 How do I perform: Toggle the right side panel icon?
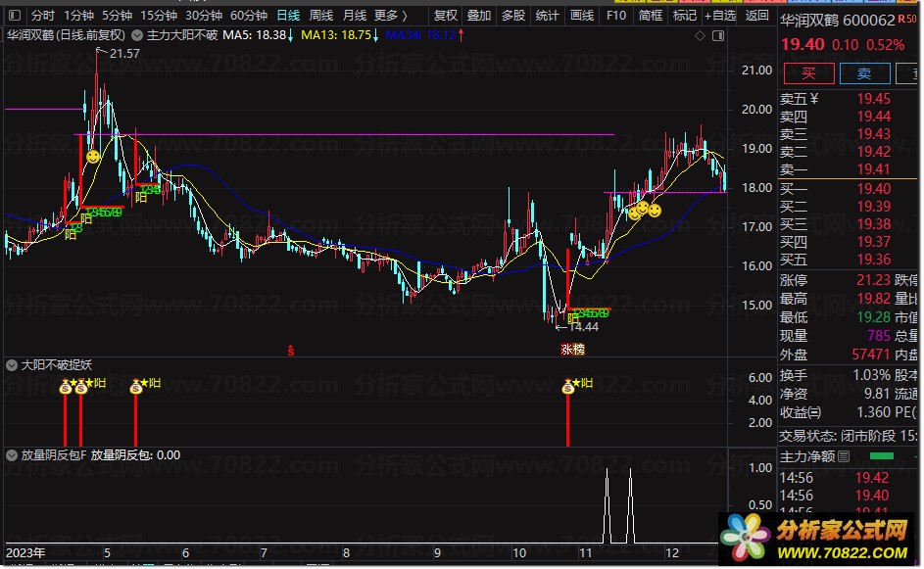coord(718,36)
